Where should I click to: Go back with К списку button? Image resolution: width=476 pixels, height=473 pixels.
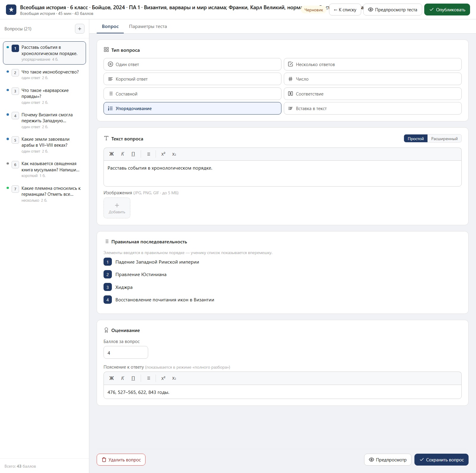(x=345, y=10)
